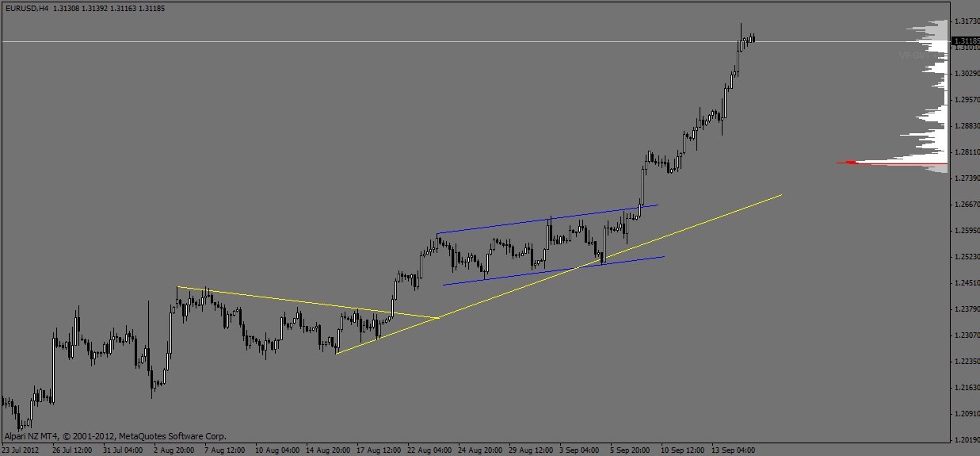The image size is (980, 456).
Task: Click the 1.25230 price scale label
Action: click(x=967, y=257)
